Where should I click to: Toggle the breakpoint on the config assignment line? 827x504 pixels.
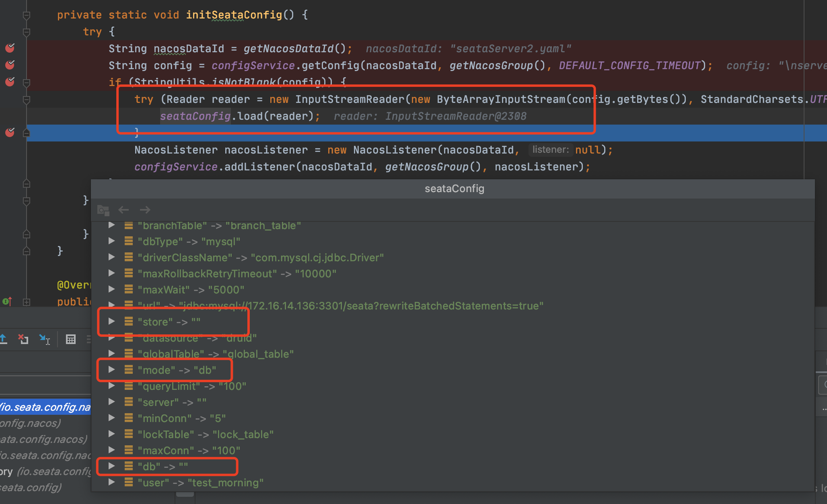9,65
